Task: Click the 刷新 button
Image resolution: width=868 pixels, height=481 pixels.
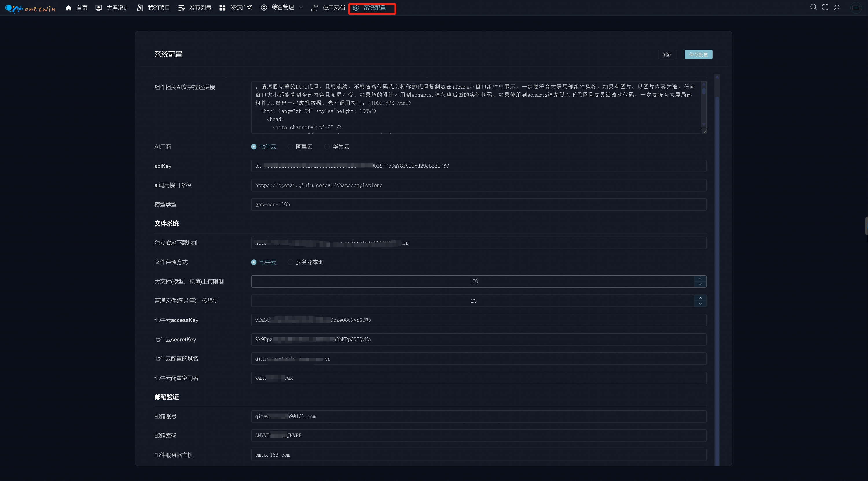Action: (x=667, y=55)
